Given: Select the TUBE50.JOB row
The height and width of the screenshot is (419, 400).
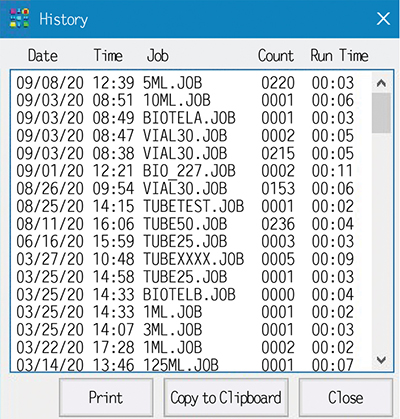Looking at the screenshot, I should (x=185, y=224).
